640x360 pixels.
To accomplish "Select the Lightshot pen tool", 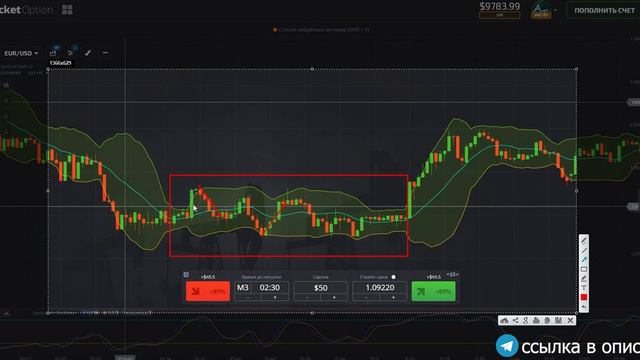I will click(x=584, y=241).
